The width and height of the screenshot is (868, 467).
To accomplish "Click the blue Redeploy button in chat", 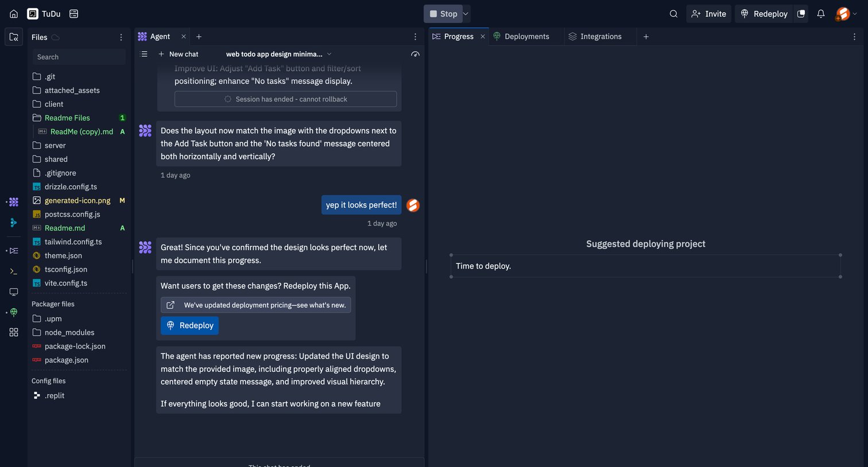I will [189, 325].
